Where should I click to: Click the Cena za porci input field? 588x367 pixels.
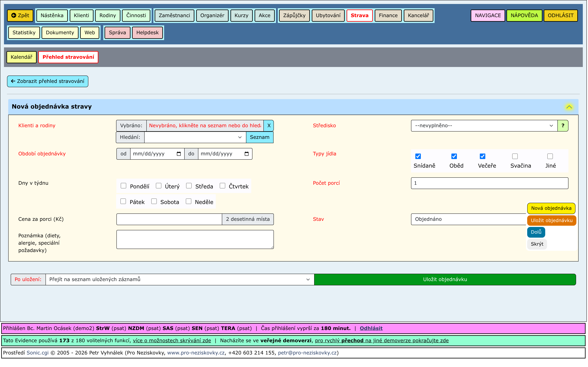click(x=169, y=219)
